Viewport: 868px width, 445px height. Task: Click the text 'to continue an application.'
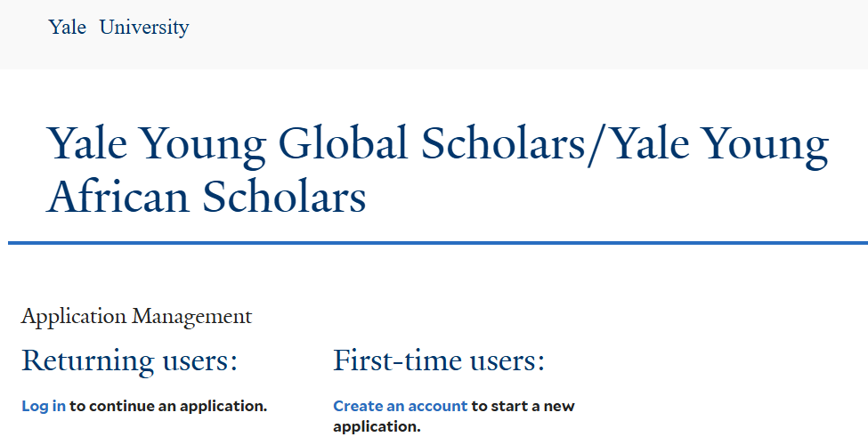168,406
